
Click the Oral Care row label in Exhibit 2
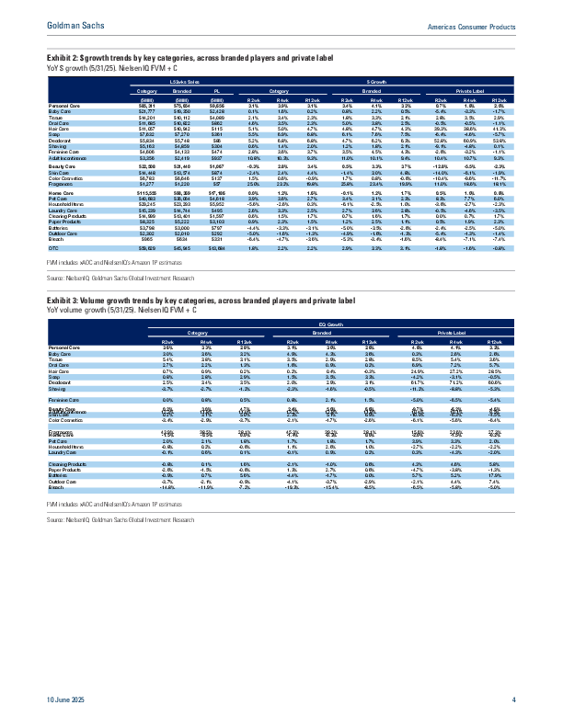[x=59, y=123]
